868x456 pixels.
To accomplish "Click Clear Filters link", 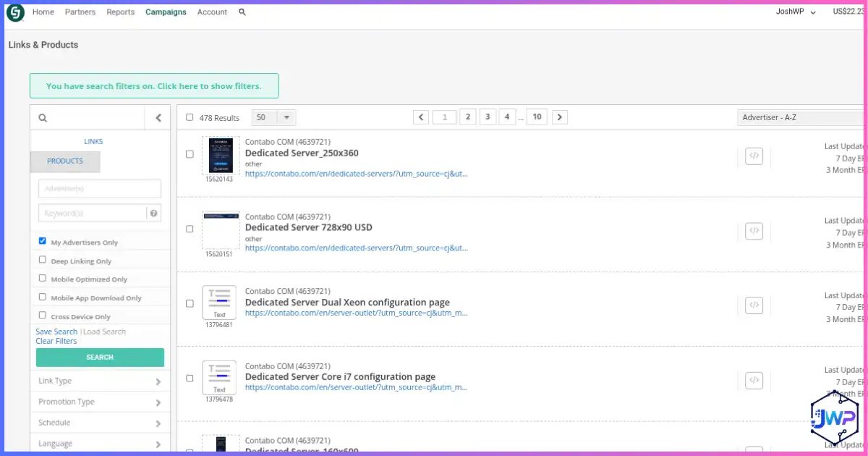I will click(56, 341).
